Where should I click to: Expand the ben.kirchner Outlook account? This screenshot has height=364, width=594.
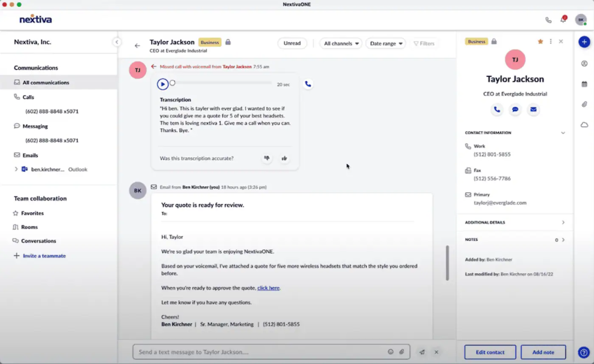(16, 169)
